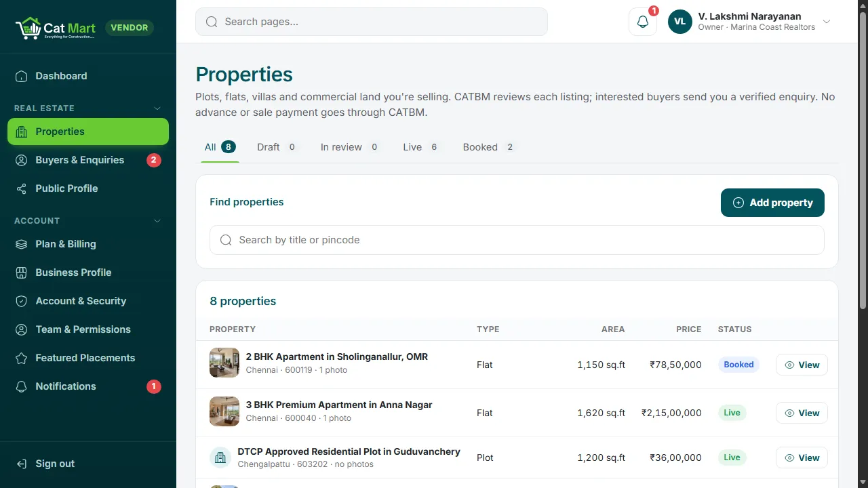Switch to the Draft tab

(277, 147)
